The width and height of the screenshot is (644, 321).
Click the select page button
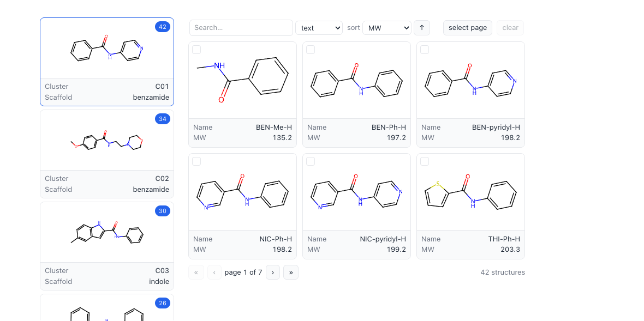[467, 28]
